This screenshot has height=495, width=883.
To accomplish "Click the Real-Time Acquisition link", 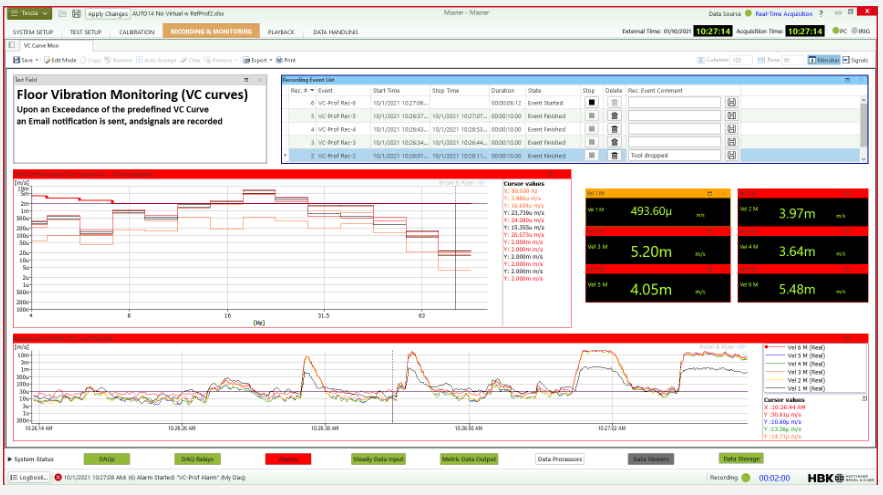I will point(783,14).
